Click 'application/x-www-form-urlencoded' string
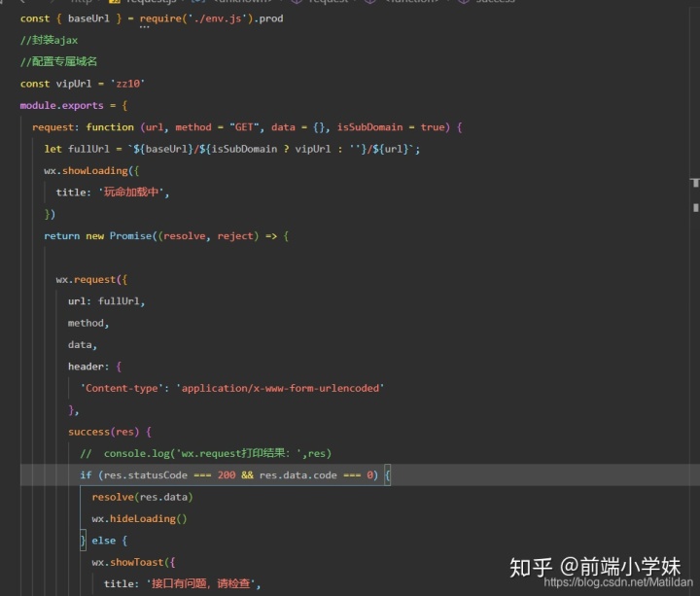The image size is (700, 596). pos(280,388)
